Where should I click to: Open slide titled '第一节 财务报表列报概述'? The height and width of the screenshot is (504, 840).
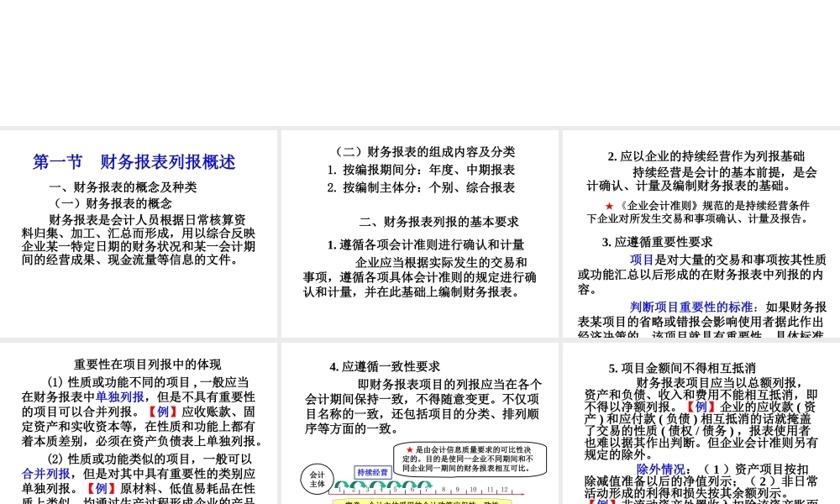[134, 161]
